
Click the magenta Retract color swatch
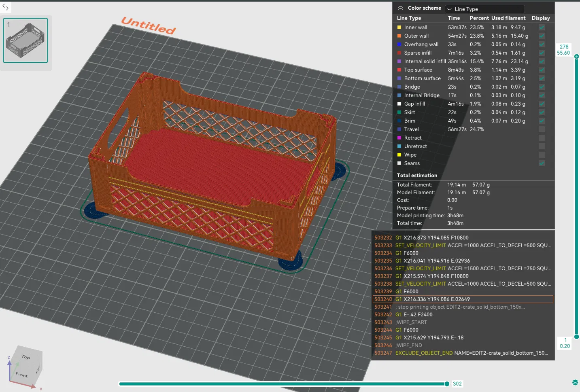[399, 138]
